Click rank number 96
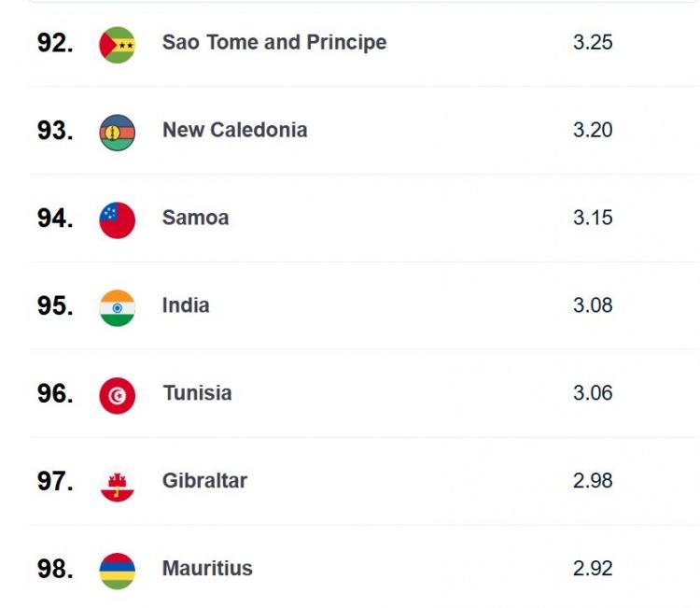Image resolution: width=700 pixels, height=608 pixels. (55, 393)
